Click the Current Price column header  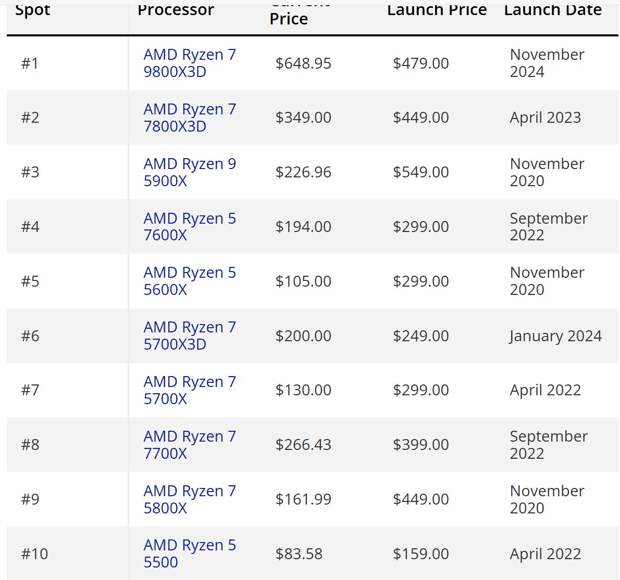300,14
